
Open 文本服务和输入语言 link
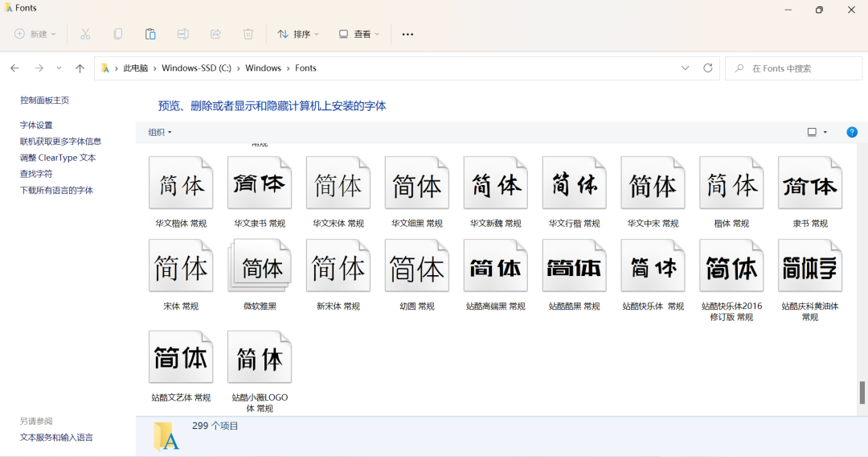[x=56, y=438]
